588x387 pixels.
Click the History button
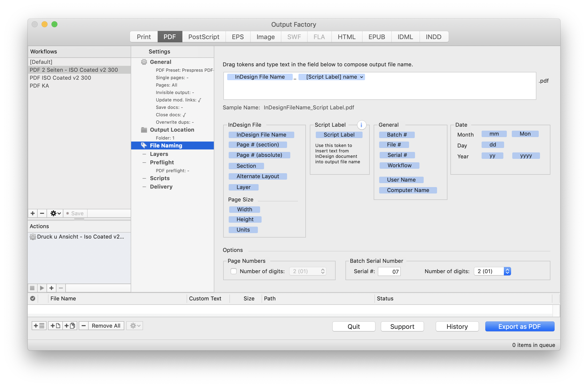click(x=457, y=327)
